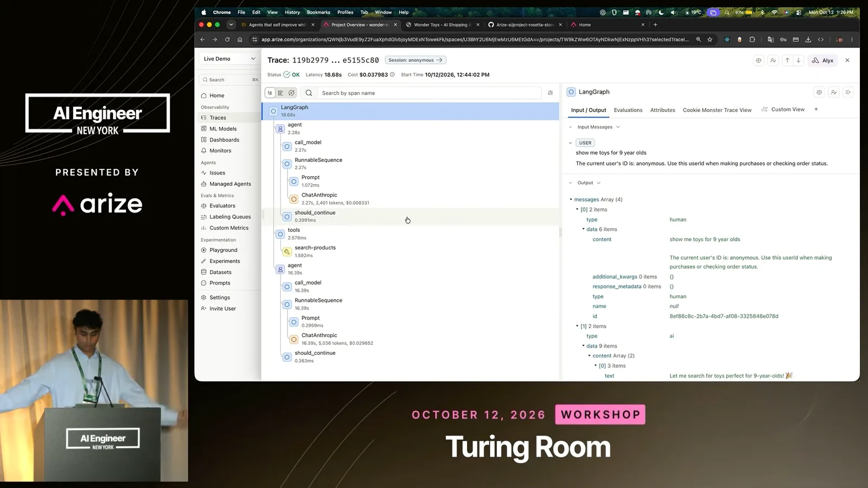868x488 pixels.
Task: Switch to the trace tree view icon
Action: point(270,93)
